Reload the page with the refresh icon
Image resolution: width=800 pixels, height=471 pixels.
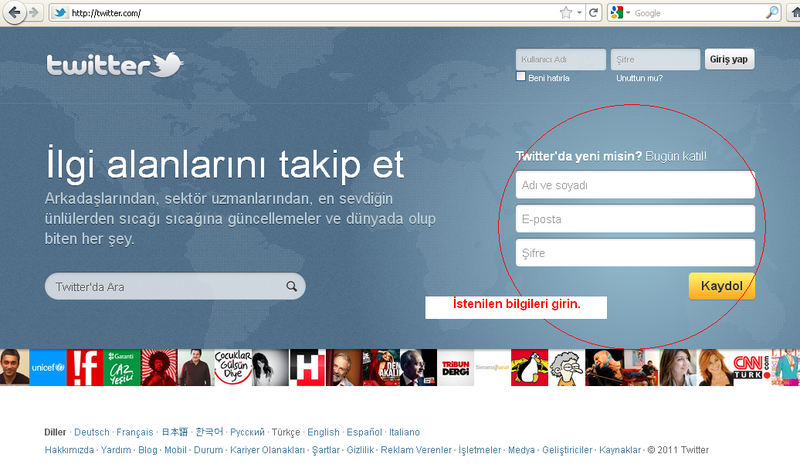[593, 13]
